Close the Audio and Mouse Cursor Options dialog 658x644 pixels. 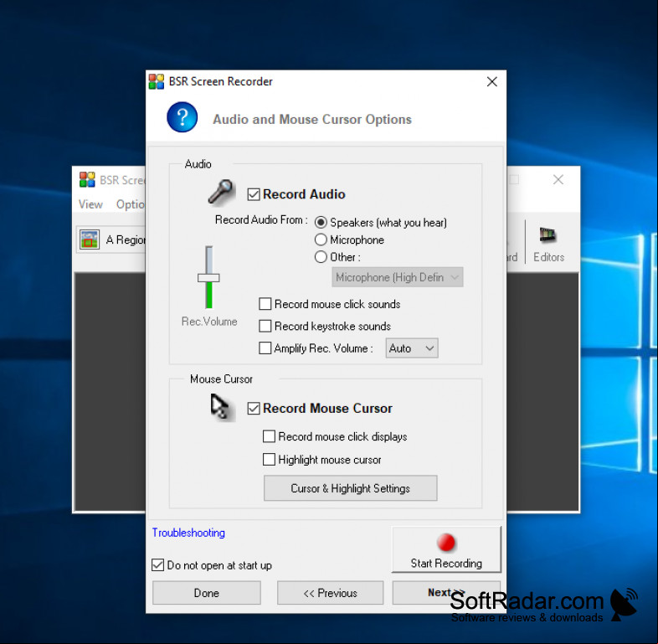(491, 81)
